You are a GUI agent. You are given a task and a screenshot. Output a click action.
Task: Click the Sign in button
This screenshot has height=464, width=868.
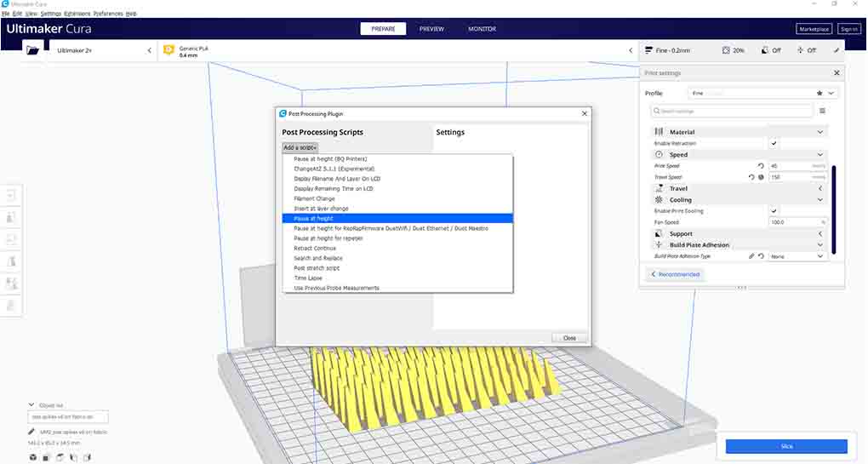pyautogui.click(x=848, y=29)
